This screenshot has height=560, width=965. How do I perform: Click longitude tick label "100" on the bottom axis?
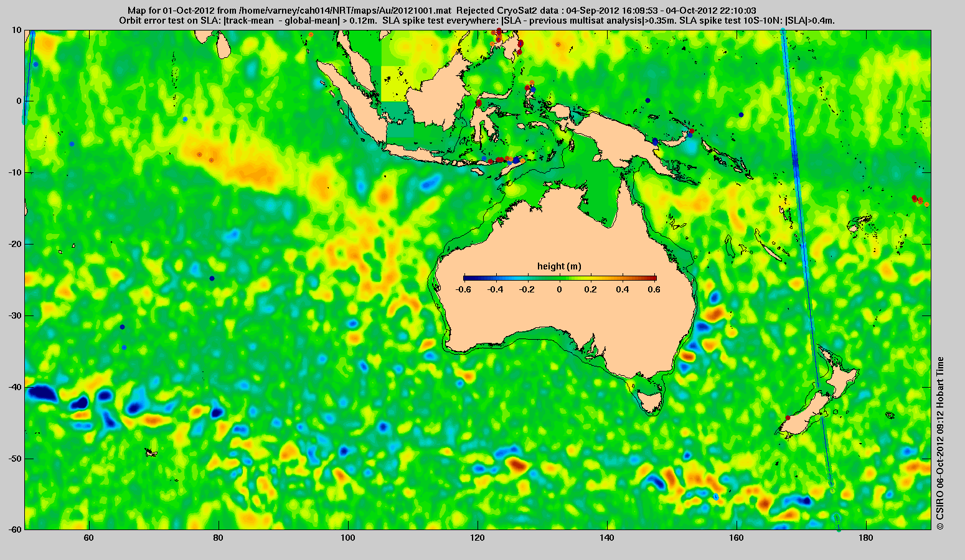(x=348, y=537)
